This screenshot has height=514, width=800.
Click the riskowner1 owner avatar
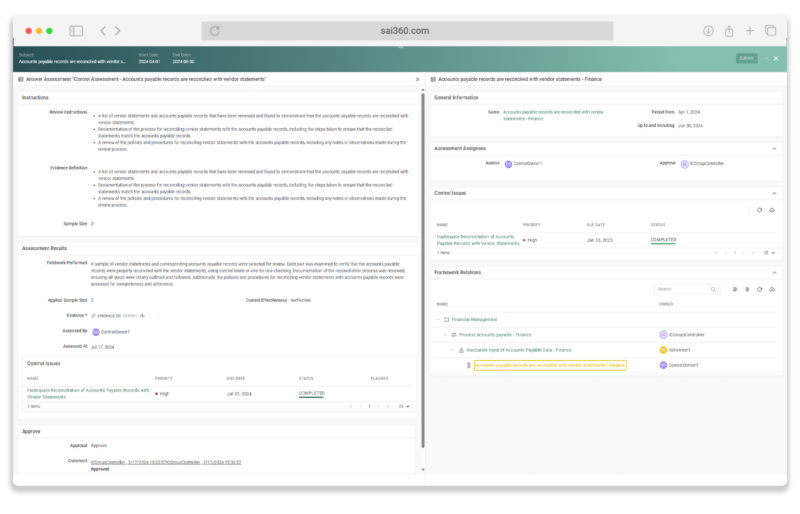click(x=663, y=350)
